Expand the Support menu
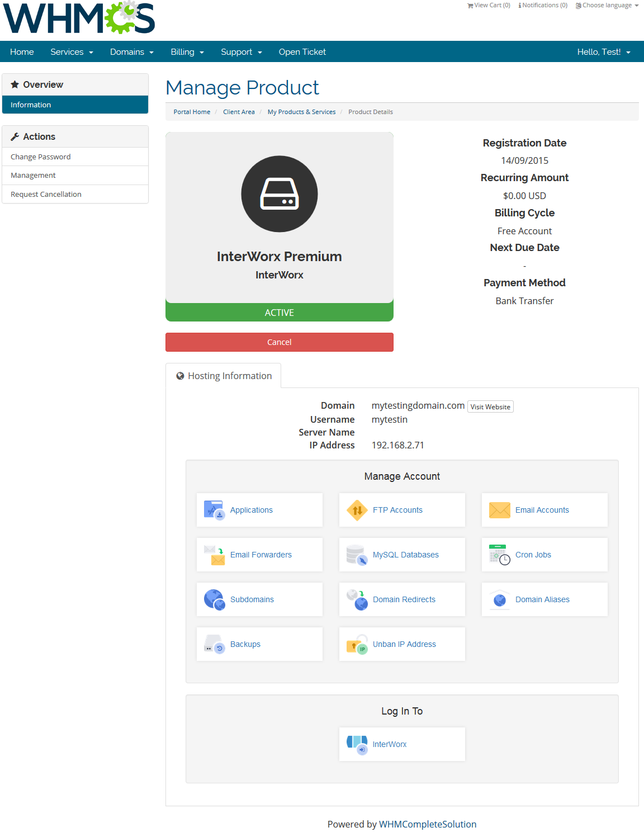The image size is (644, 832). (241, 51)
